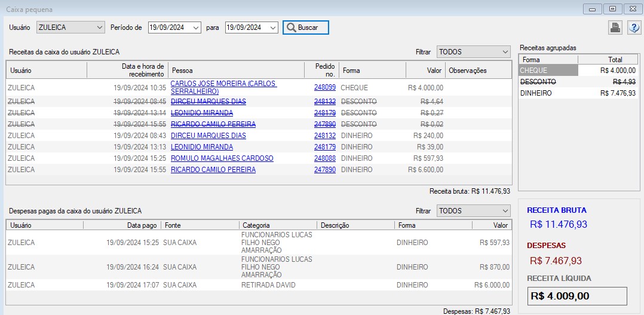
Task: Click the Receita Líquida value field
Action: (x=577, y=296)
